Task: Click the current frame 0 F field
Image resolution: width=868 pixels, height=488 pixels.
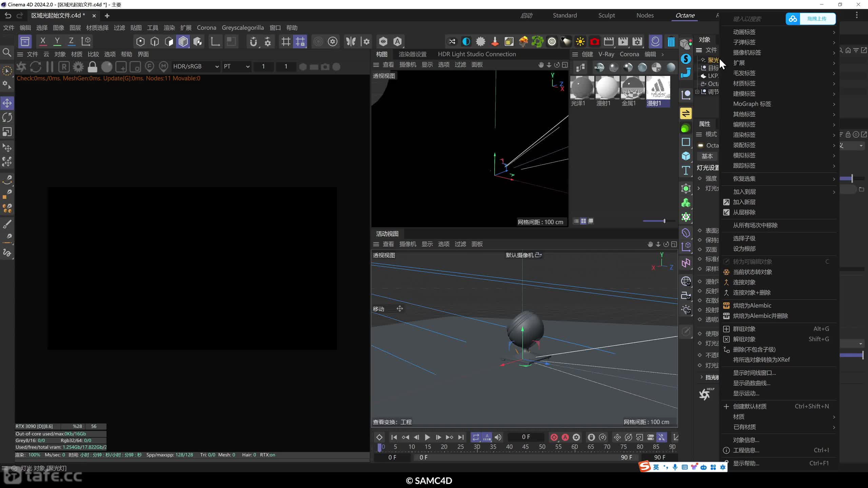Action: coord(526,437)
